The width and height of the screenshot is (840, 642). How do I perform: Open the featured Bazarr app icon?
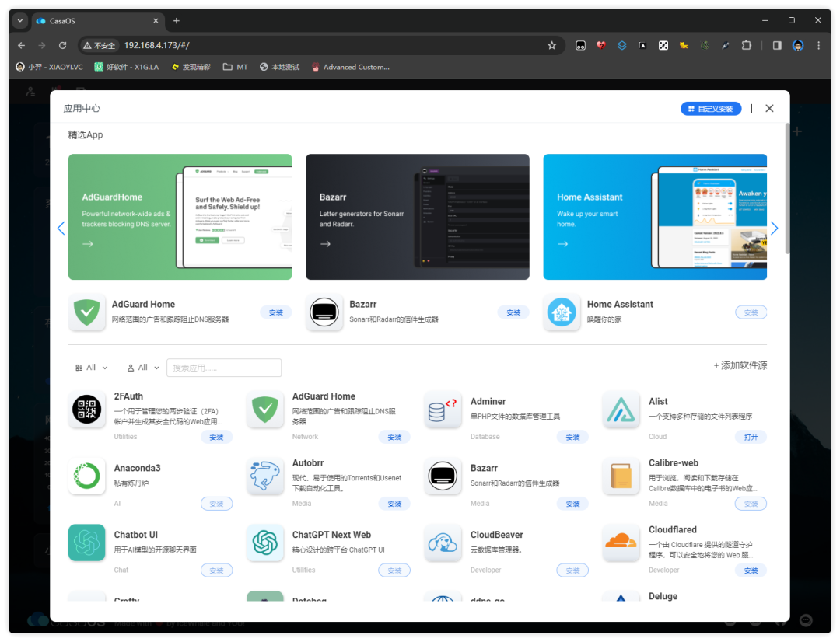(x=324, y=312)
